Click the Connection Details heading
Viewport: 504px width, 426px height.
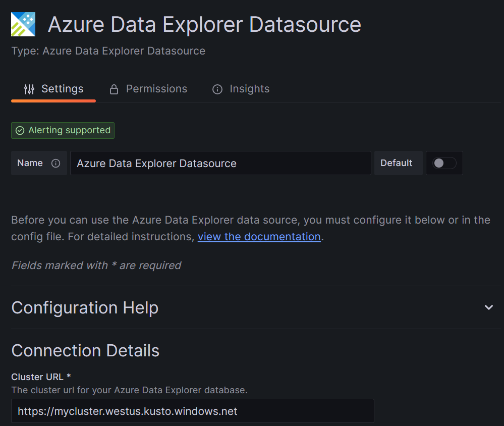click(x=85, y=350)
